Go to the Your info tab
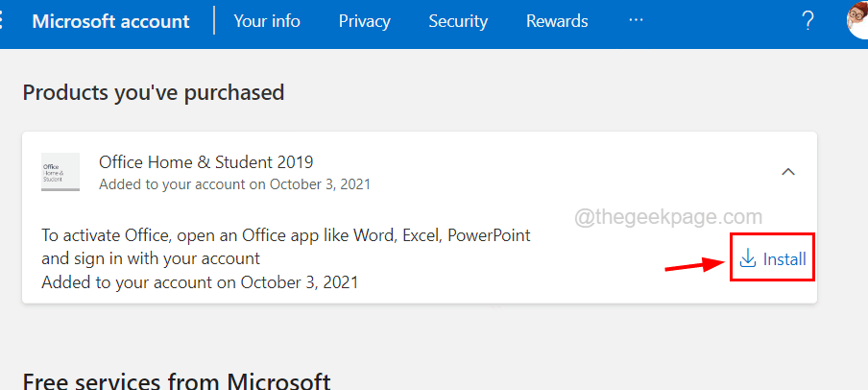This screenshot has width=868, height=390. [x=267, y=21]
